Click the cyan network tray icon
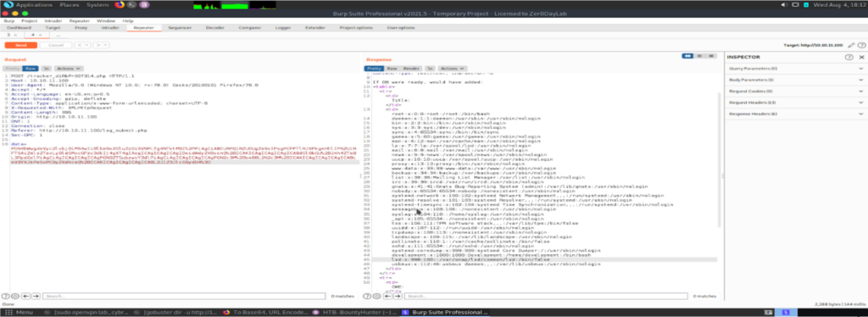 click(x=807, y=4)
